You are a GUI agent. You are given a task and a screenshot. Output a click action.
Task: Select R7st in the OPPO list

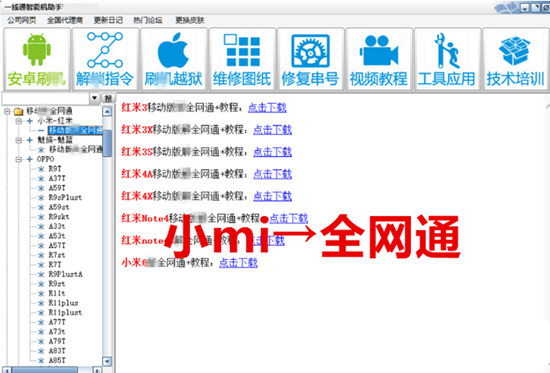pos(57,255)
